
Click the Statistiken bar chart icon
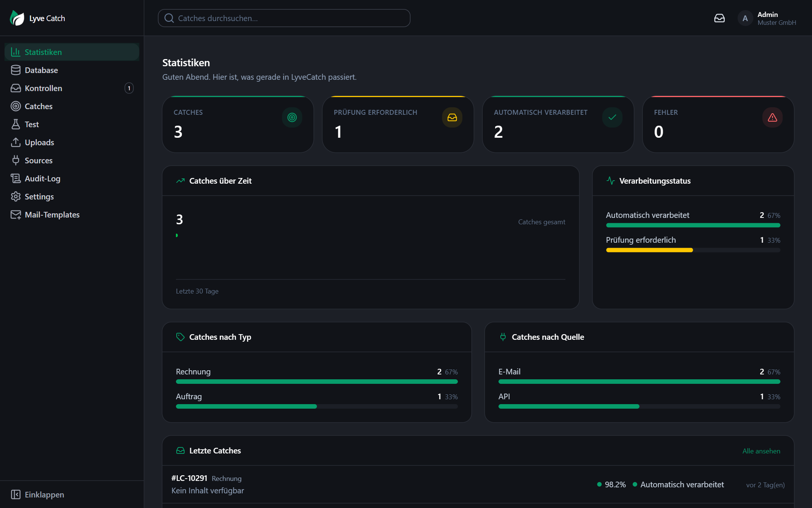click(x=16, y=52)
